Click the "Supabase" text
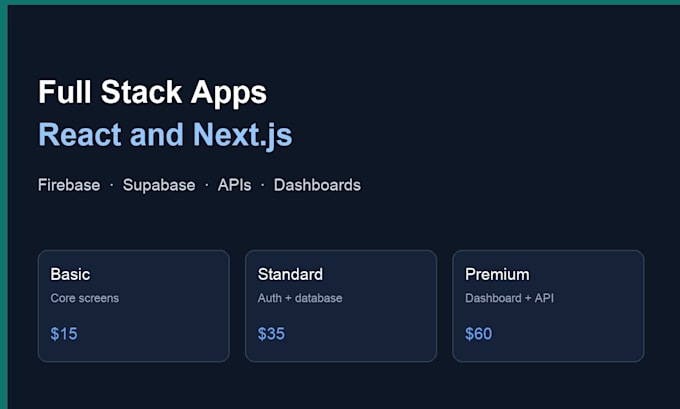Image resolution: width=680 pixels, height=409 pixels. pos(159,185)
